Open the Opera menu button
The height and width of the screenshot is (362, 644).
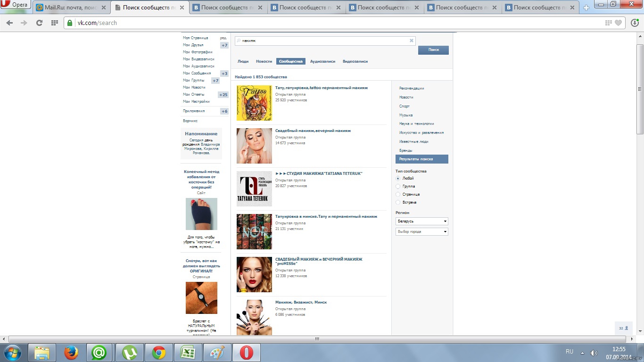click(x=16, y=5)
